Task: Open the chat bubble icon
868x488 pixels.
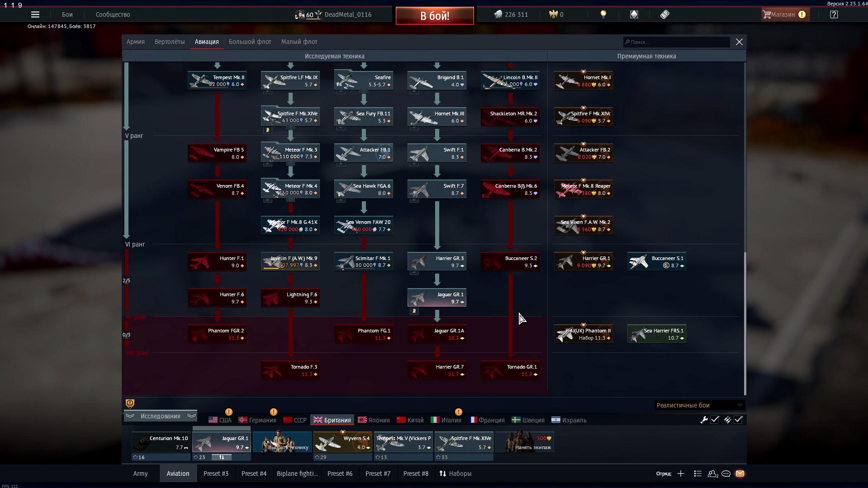Action: tap(726, 474)
